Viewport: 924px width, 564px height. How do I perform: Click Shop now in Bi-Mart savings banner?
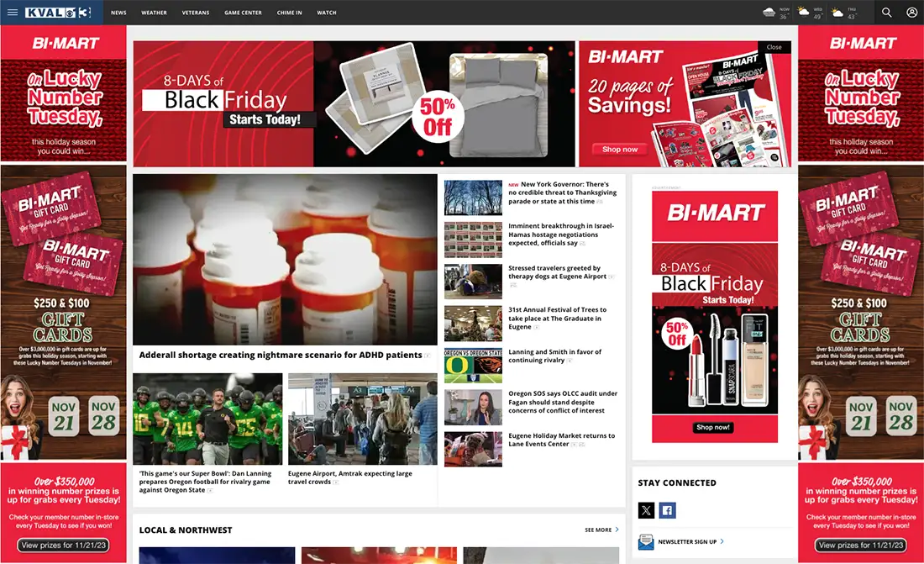point(620,150)
